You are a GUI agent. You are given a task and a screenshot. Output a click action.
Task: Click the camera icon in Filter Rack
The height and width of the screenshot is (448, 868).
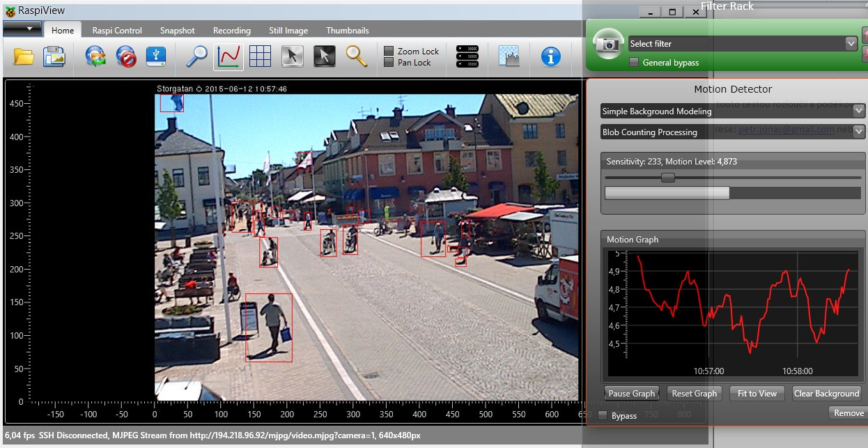[608, 44]
